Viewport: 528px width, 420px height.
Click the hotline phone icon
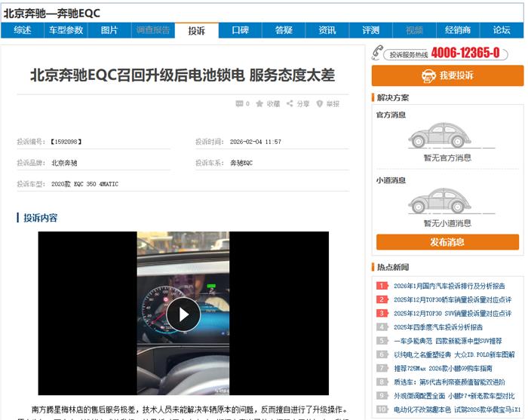pos(379,53)
